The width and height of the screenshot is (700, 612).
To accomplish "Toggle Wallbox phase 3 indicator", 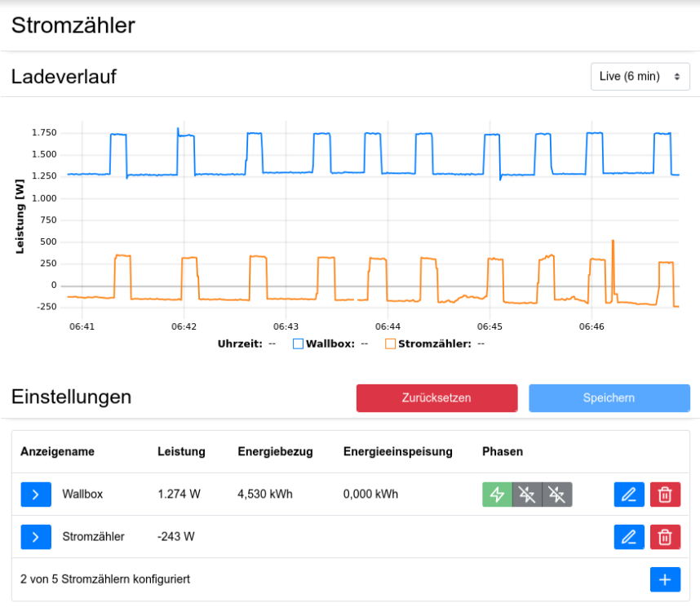I will coord(557,494).
